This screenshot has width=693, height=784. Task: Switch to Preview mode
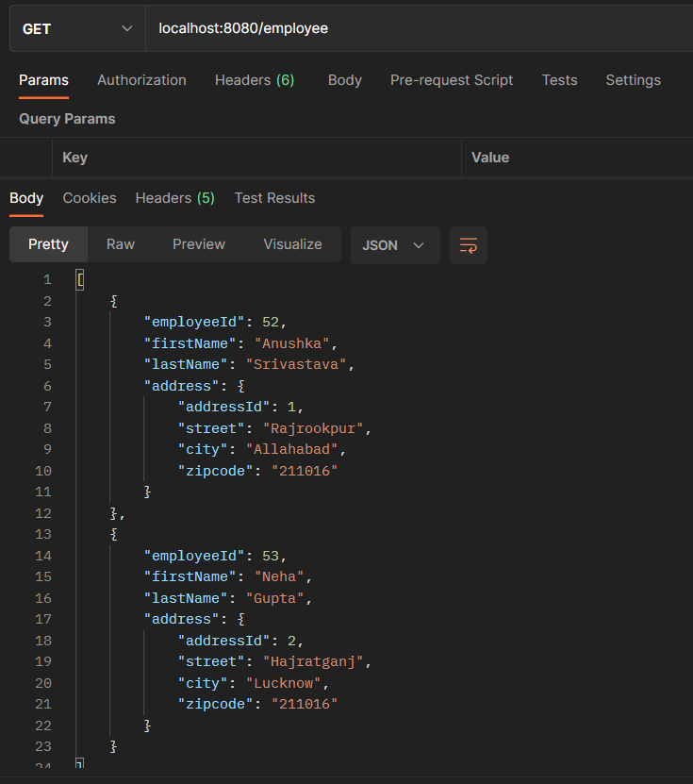pyautogui.click(x=198, y=243)
